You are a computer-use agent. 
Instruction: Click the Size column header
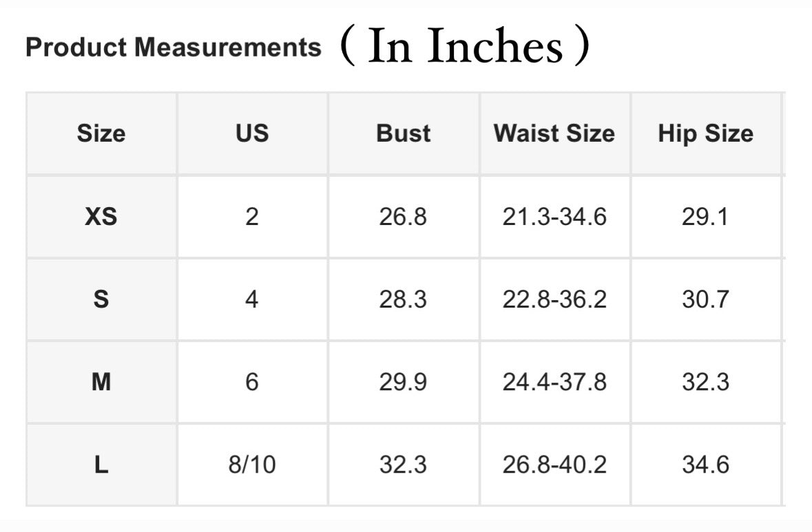coord(101,134)
